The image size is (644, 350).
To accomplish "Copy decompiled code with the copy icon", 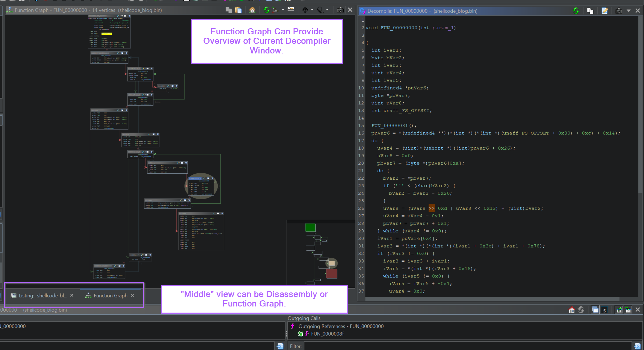I will pos(590,11).
